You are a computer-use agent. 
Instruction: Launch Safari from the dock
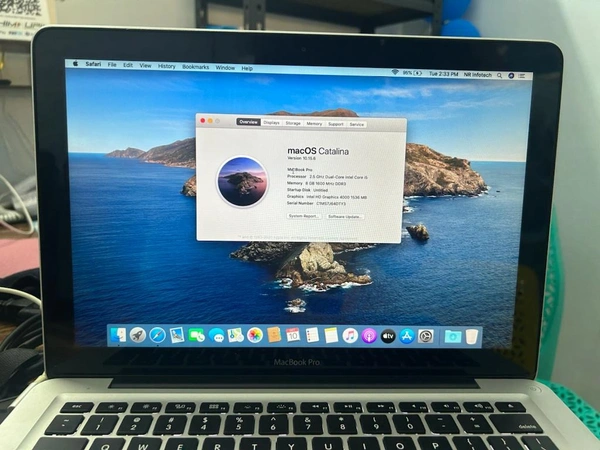[x=157, y=335]
